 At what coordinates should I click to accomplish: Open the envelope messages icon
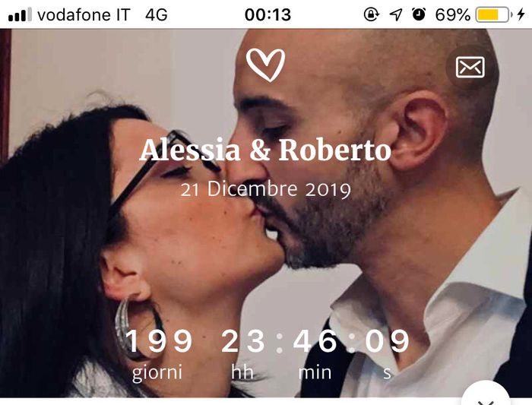[470, 67]
